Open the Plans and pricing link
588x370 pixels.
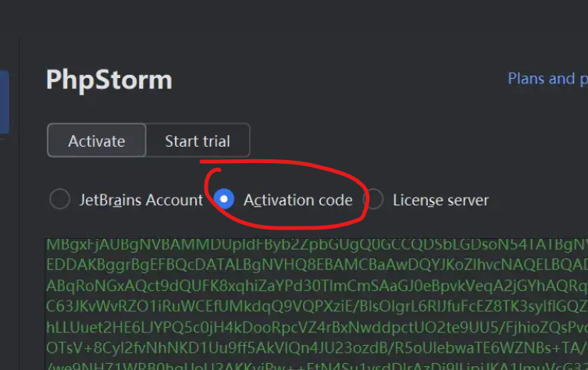[547, 79]
